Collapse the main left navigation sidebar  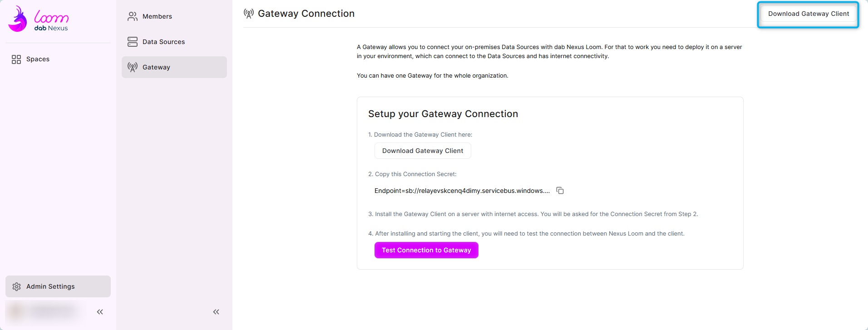(x=100, y=312)
